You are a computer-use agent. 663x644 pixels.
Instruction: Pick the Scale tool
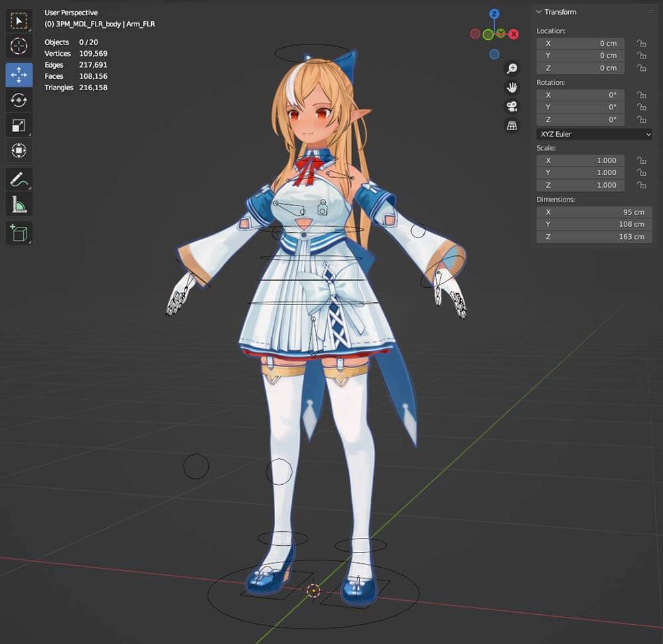19,125
